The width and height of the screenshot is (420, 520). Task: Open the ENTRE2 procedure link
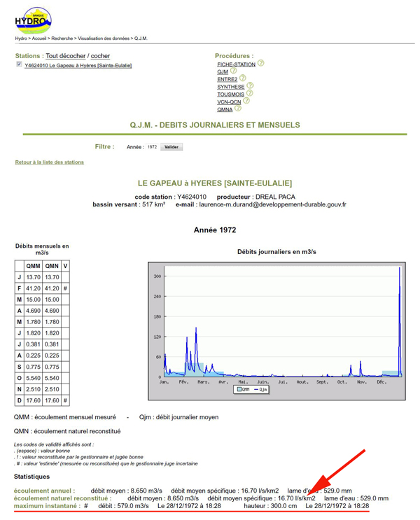(227, 79)
